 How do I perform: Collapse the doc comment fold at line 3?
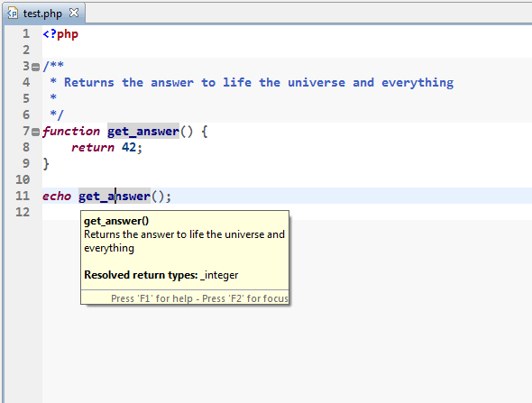[x=35, y=67]
